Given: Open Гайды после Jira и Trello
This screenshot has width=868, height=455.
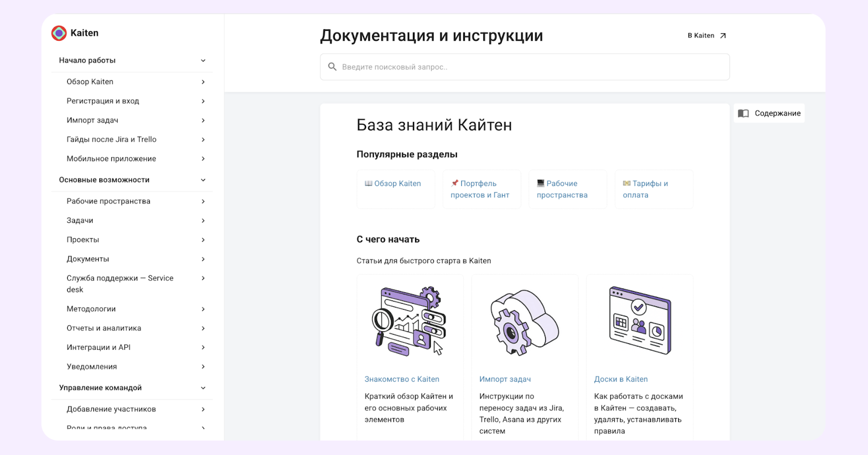Looking at the screenshot, I should tap(112, 139).
